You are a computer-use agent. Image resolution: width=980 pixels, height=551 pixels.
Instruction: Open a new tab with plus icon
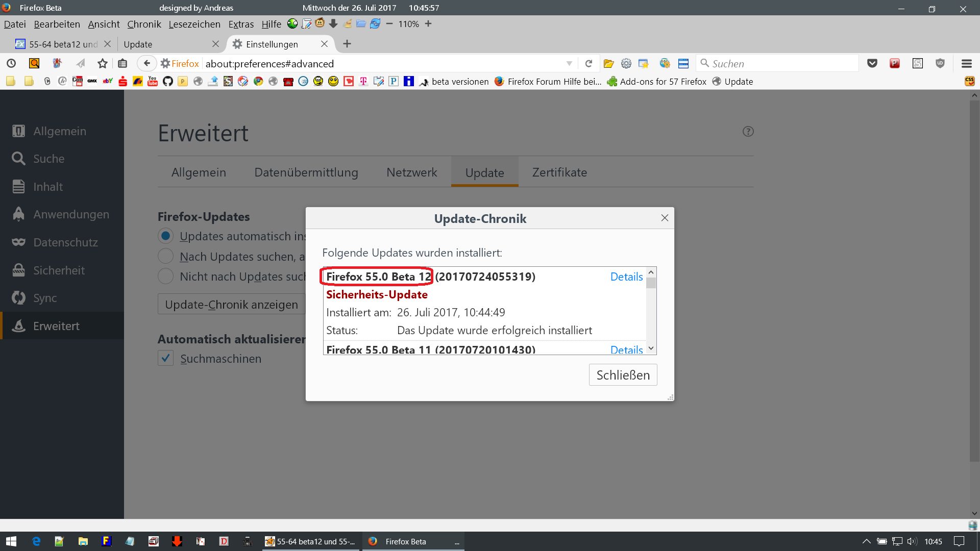(x=347, y=44)
